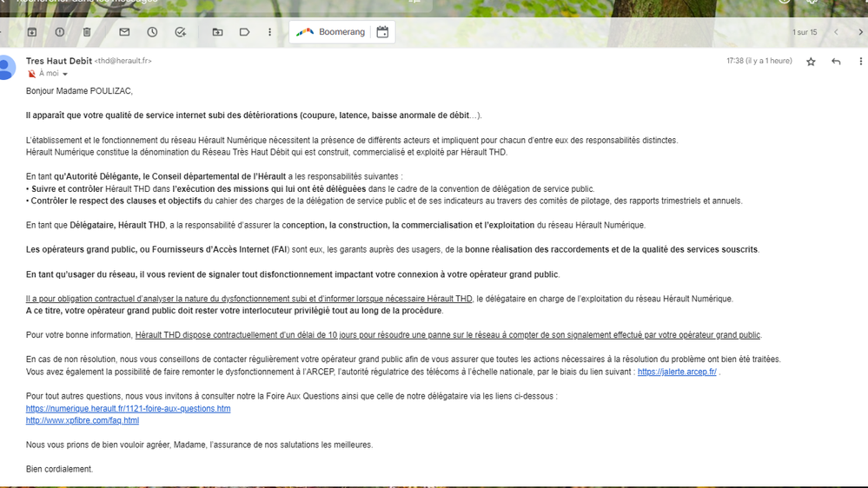
Task: Open the toolbar's three-dot More menu
Action: tap(269, 32)
